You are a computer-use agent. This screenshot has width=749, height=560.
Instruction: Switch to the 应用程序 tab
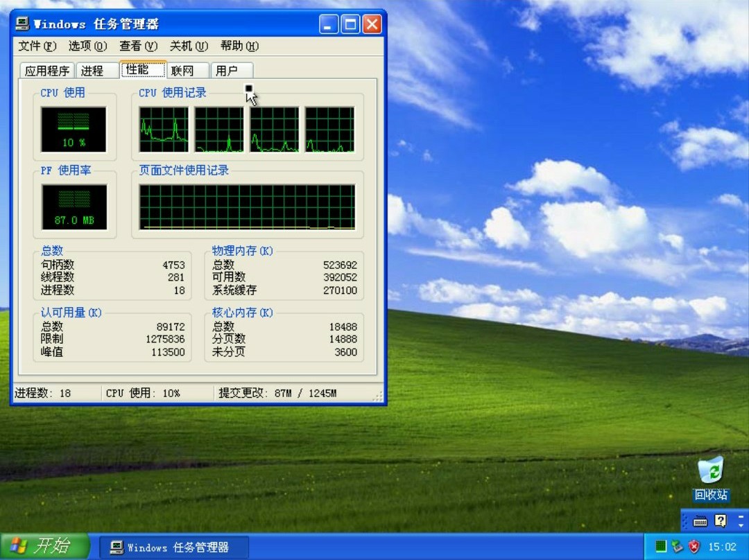point(47,71)
